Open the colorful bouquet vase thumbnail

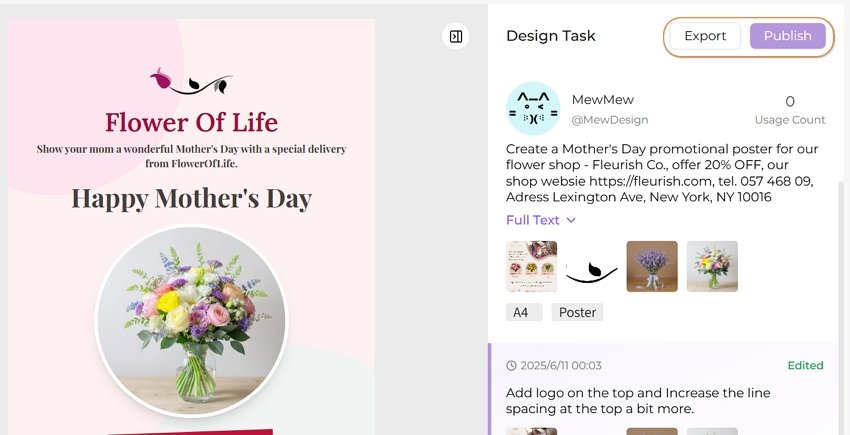click(712, 266)
